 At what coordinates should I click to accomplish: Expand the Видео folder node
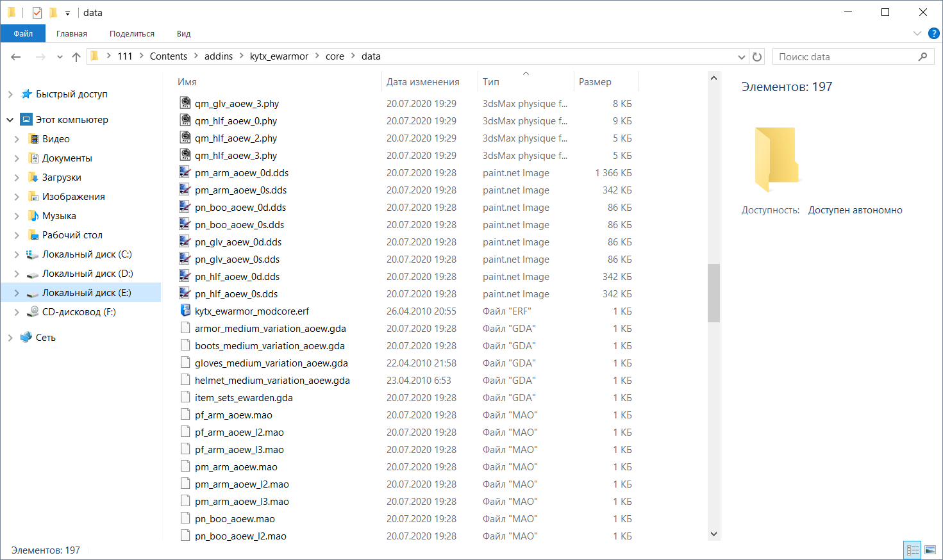(17, 139)
